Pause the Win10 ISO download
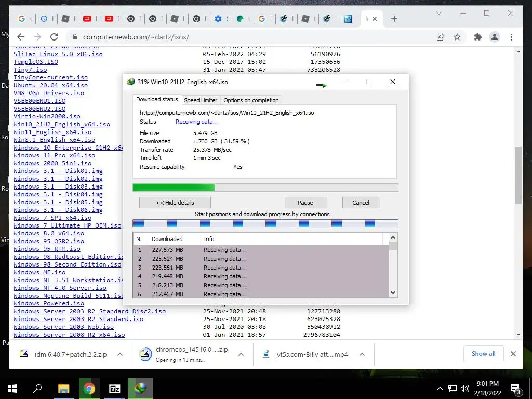 [x=305, y=203]
